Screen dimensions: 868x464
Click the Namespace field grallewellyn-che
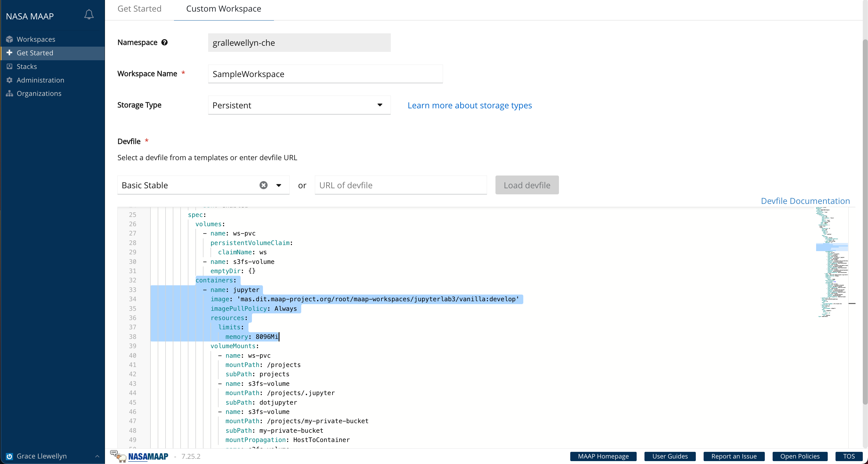(x=299, y=42)
